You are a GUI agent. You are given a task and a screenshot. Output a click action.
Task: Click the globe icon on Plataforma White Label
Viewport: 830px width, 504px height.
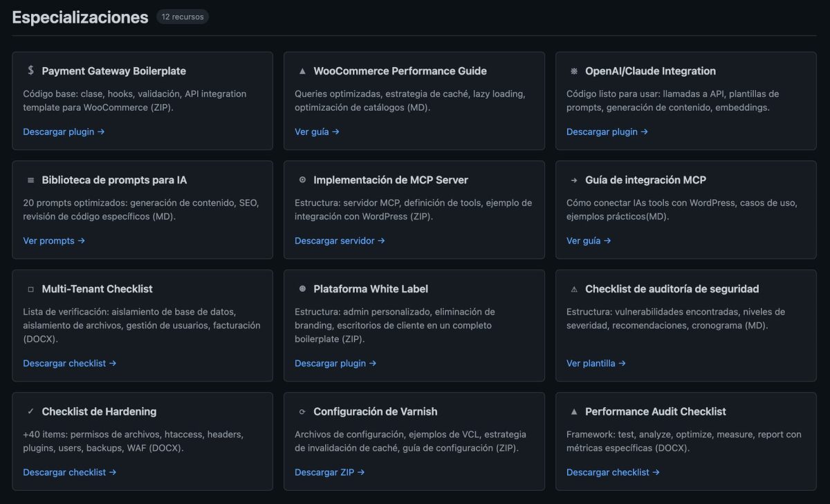tap(302, 289)
